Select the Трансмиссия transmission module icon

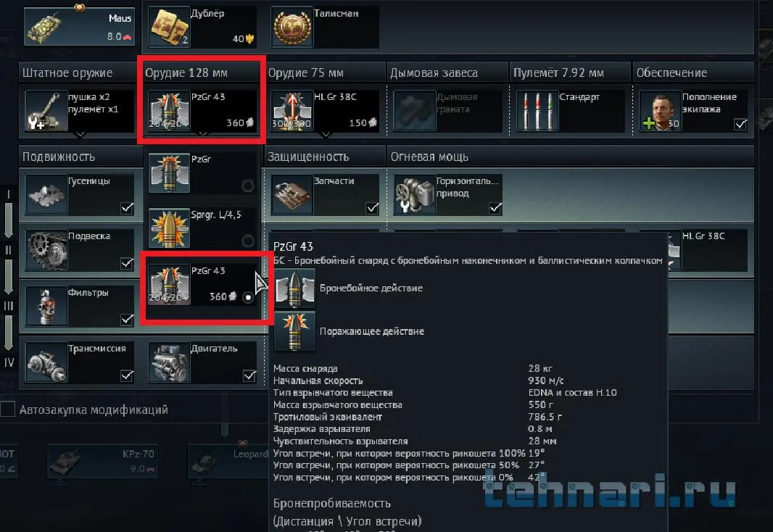click(46, 362)
